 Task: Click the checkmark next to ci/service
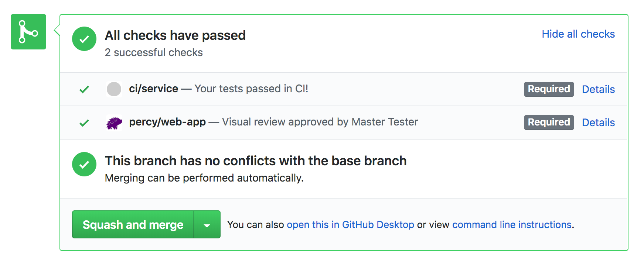click(x=84, y=89)
